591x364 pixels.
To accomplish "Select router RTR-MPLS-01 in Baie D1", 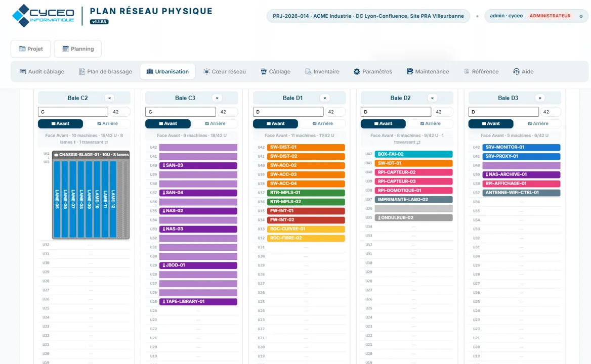I will (306, 193).
